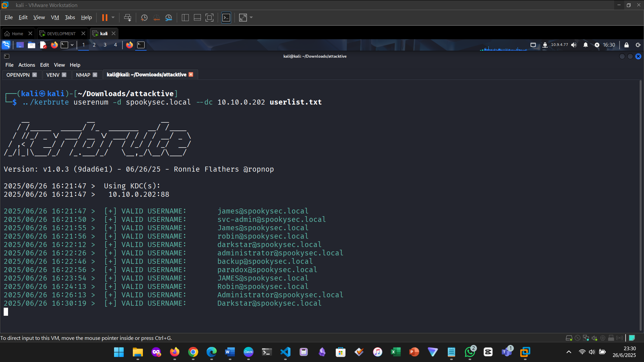Toggle the VMware library sidebar icon
Viewport: 644px width, 362px height.
click(185, 17)
